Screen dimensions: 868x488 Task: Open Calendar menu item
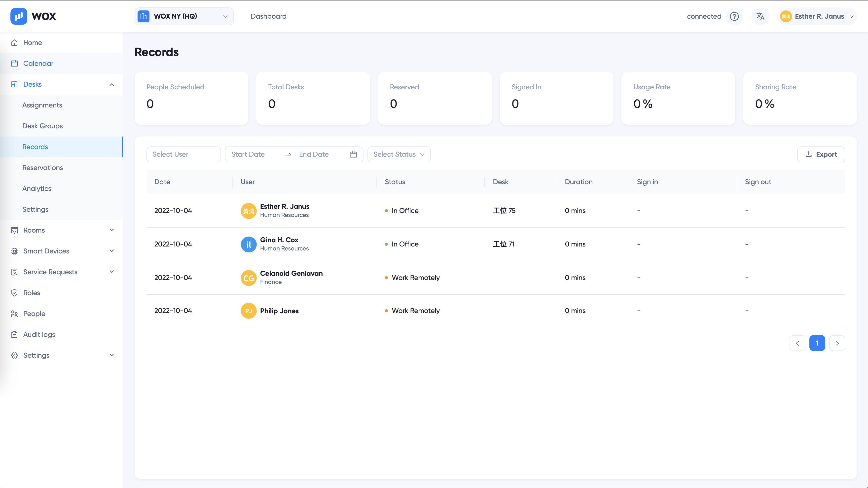pyautogui.click(x=61, y=63)
